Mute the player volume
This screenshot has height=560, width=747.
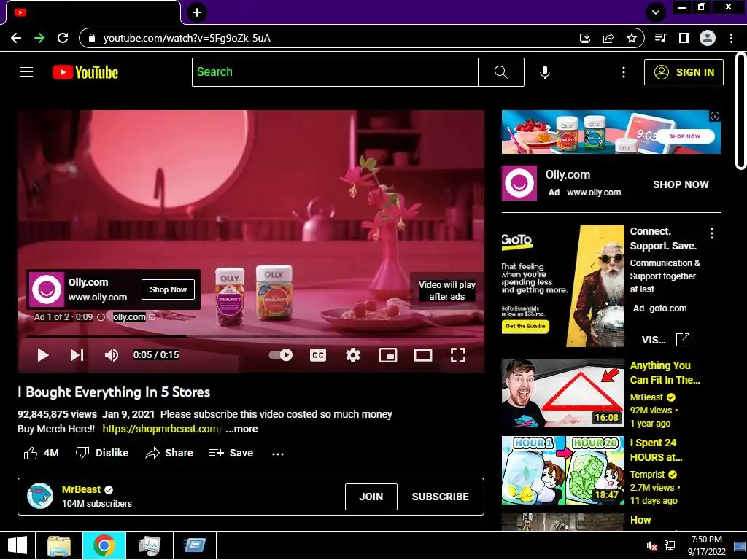(112, 355)
